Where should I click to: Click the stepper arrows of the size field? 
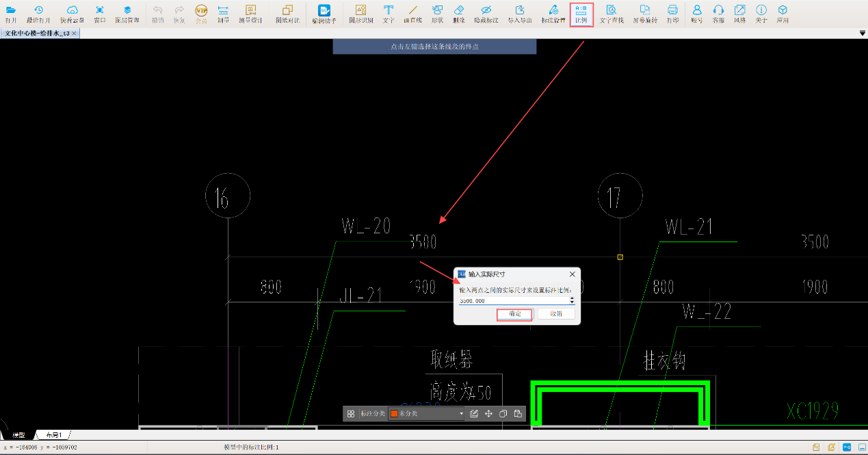tap(572, 300)
